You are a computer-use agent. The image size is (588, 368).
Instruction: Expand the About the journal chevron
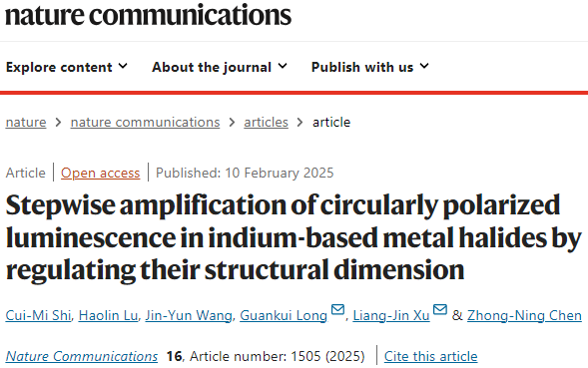(283, 67)
